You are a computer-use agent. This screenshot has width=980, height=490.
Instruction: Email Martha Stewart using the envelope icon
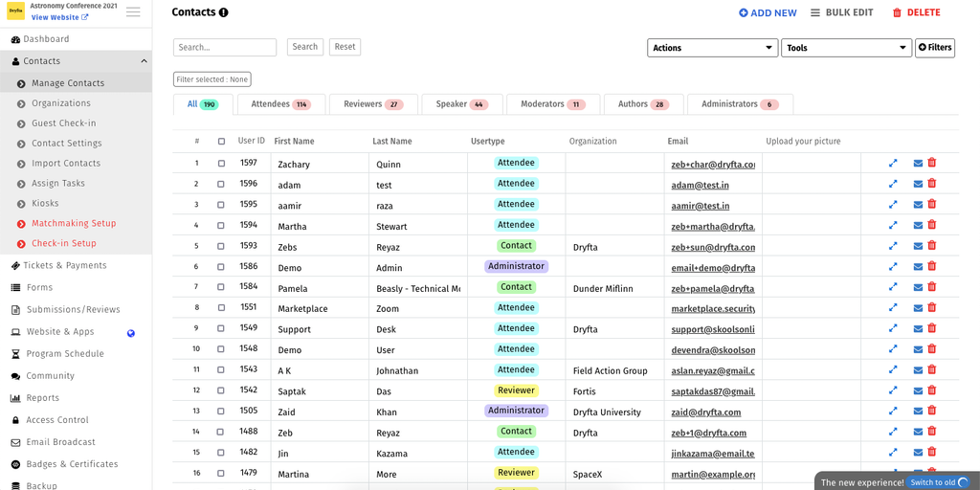click(918, 226)
